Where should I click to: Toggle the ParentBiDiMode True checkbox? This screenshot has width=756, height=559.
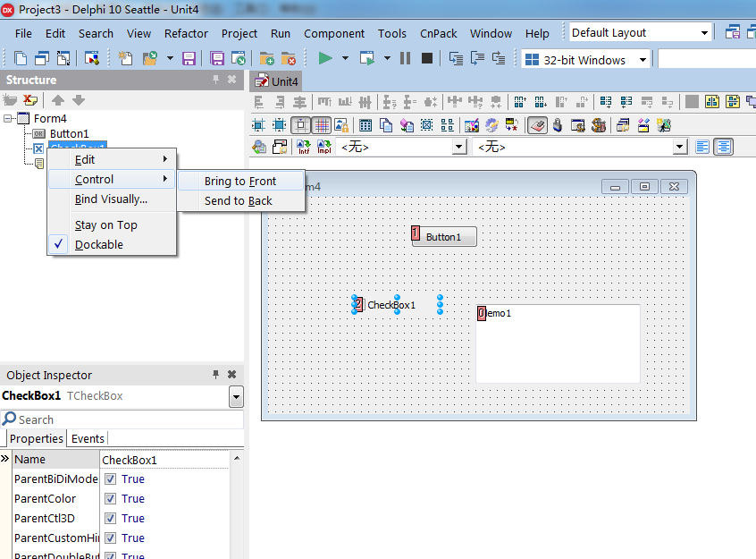click(111, 479)
